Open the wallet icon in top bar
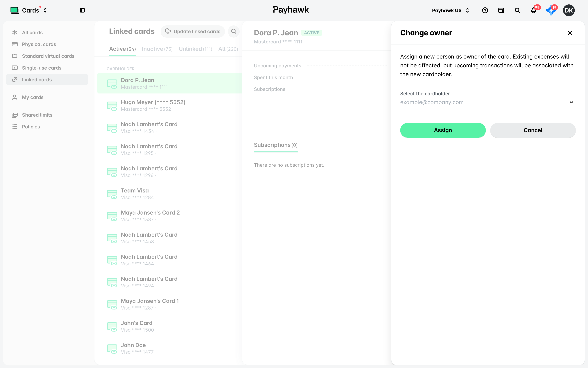The width and height of the screenshot is (588, 368). [x=501, y=10]
